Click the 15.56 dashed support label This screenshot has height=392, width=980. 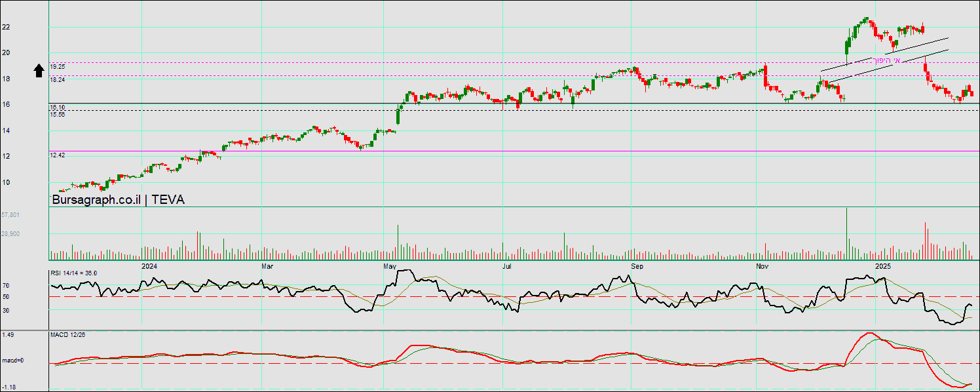pyautogui.click(x=58, y=114)
